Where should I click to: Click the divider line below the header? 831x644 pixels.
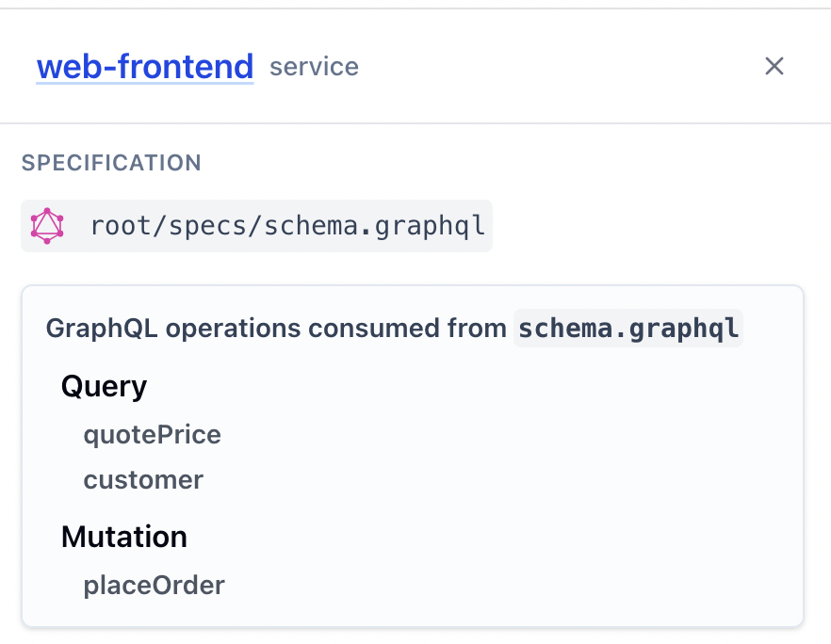click(x=415, y=123)
